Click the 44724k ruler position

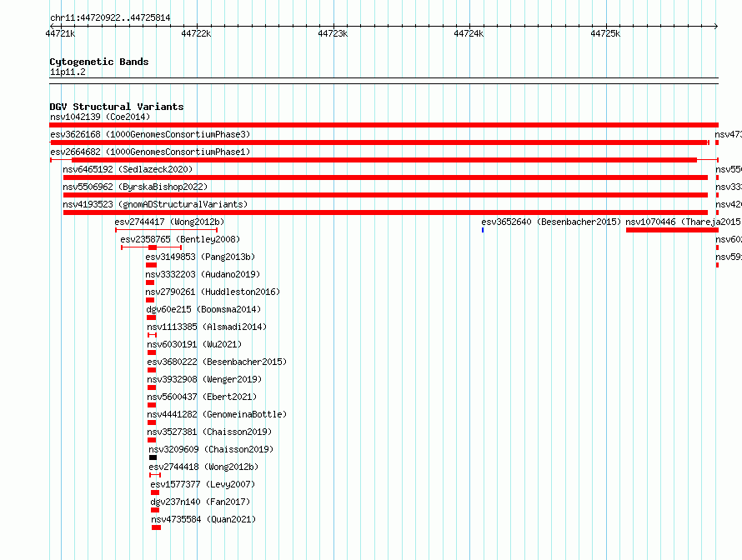tap(469, 33)
